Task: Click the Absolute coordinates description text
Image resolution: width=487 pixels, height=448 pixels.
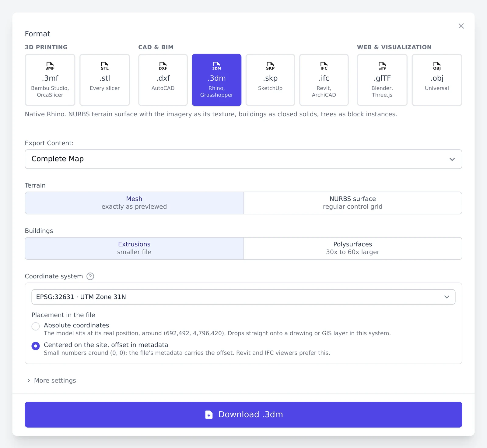Action: pos(217,333)
